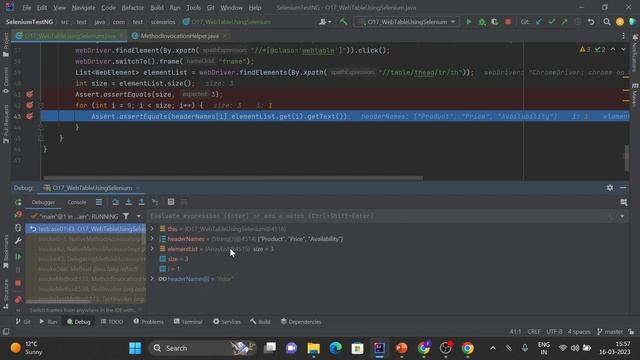This screenshot has width=640, height=360.
Task: Toggle breakpoint on line 43
Action: [x=29, y=116]
